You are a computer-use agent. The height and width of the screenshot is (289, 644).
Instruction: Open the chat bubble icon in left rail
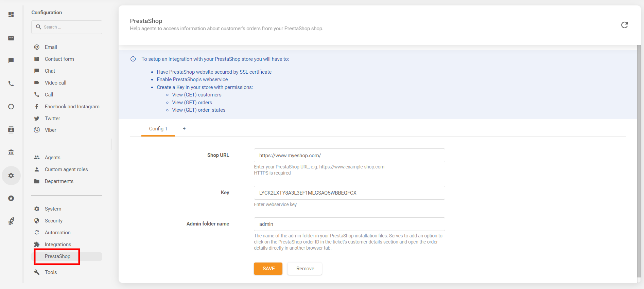coord(11,61)
